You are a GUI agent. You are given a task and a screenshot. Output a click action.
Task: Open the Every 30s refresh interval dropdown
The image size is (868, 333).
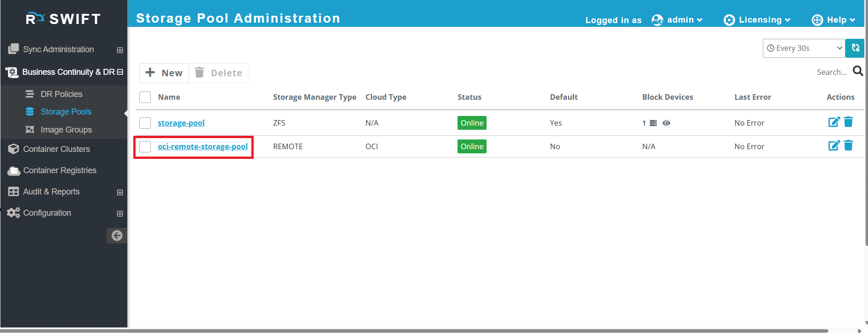804,48
